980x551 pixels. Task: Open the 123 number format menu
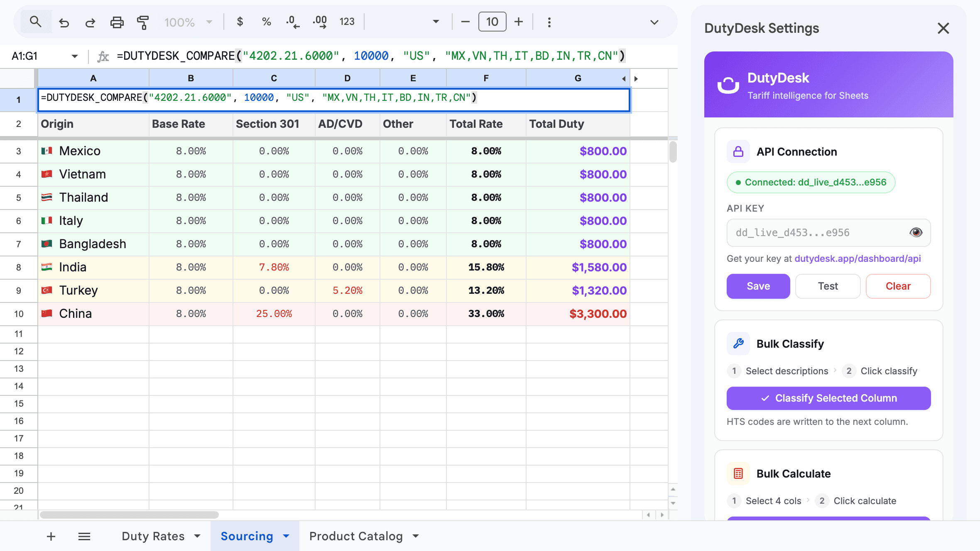(347, 22)
